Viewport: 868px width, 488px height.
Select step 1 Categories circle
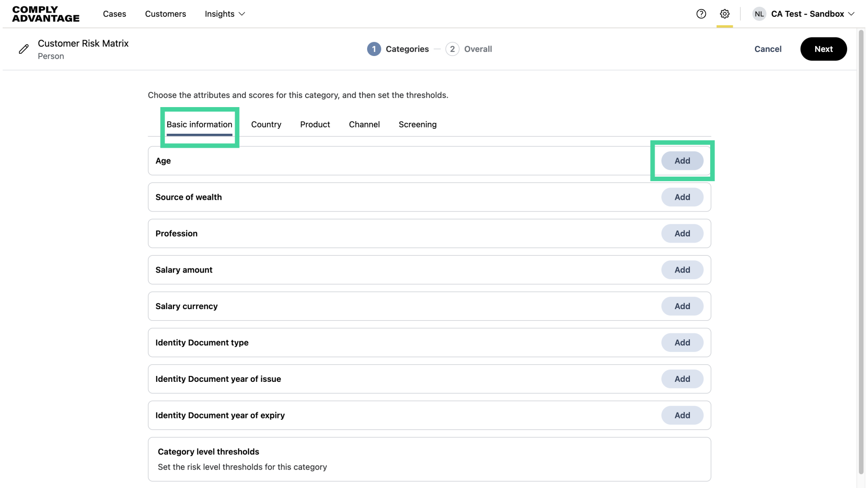coord(374,49)
